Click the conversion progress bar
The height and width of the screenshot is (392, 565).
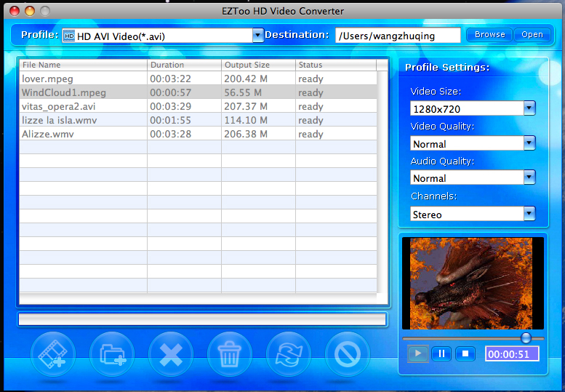click(x=202, y=319)
